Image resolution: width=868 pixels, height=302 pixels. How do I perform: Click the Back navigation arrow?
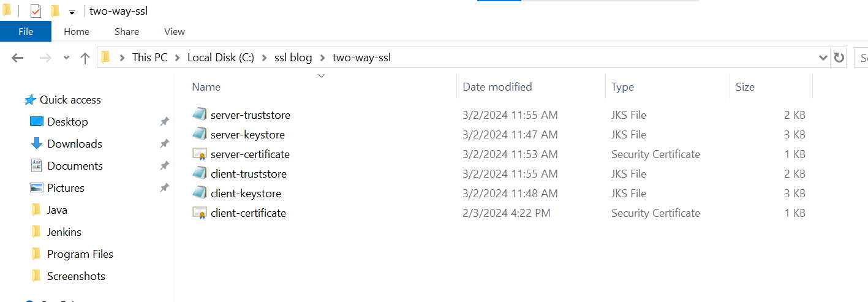[x=17, y=58]
